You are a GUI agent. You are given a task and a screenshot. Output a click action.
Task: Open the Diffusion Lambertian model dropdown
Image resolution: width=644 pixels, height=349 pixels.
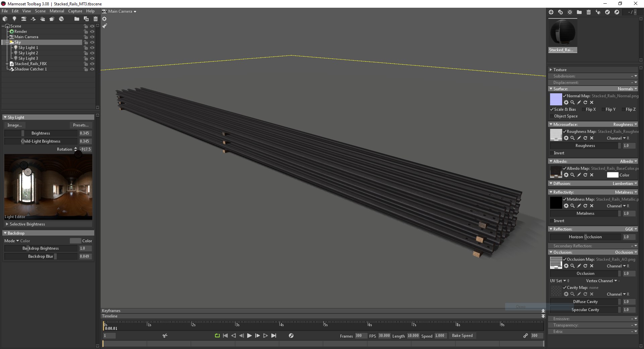pos(625,184)
